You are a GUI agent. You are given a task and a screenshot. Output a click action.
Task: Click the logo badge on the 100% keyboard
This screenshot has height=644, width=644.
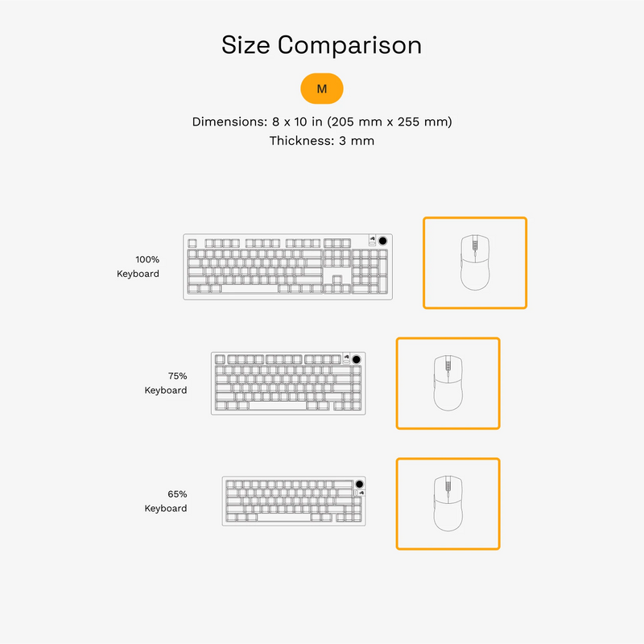tap(372, 240)
